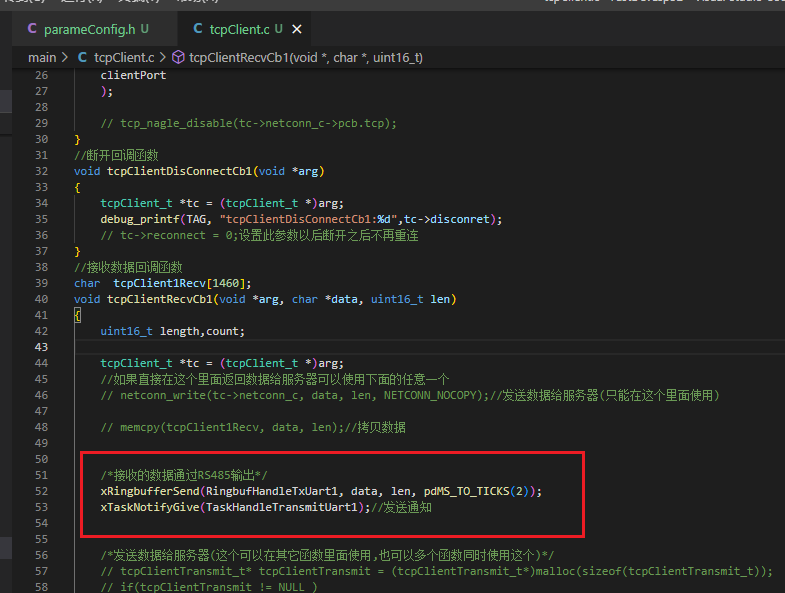The image size is (785, 593).
Task: Click the malloc comment on line 57
Action: pos(437,571)
